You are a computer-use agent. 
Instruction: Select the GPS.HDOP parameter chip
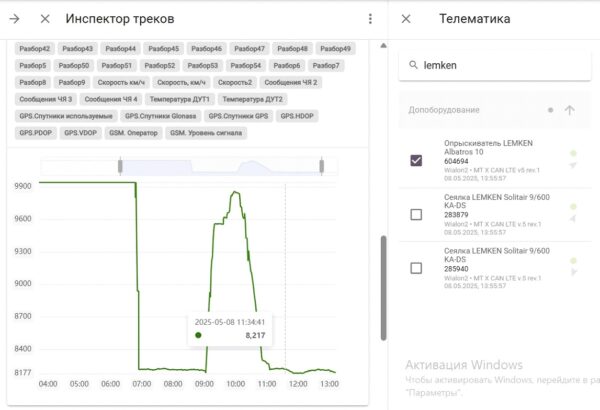tap(298, 116)
